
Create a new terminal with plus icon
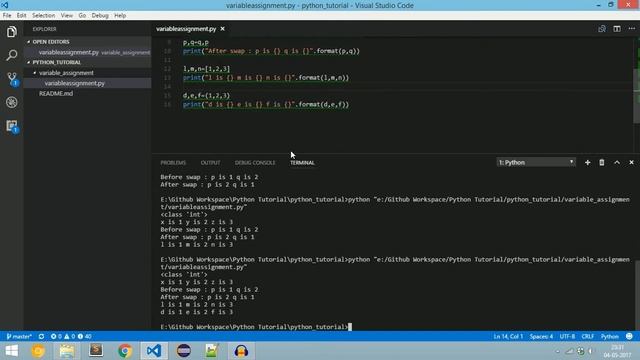[587, 162]
